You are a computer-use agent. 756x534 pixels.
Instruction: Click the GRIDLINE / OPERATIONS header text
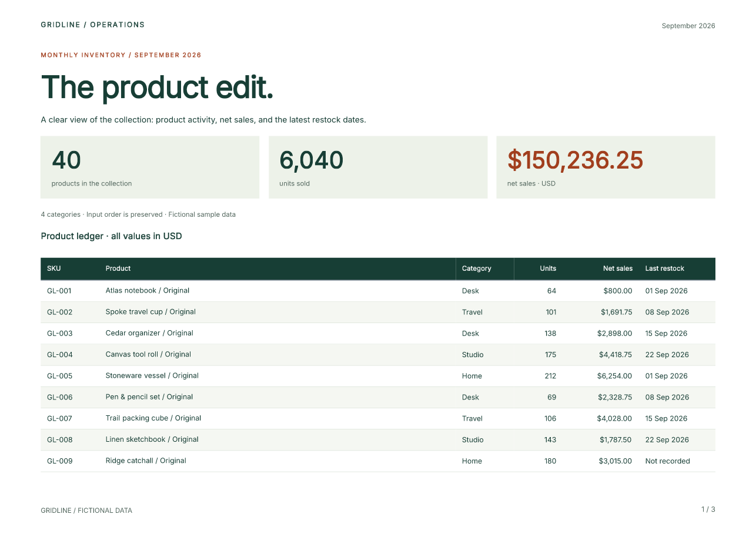[x=92, y=25]
